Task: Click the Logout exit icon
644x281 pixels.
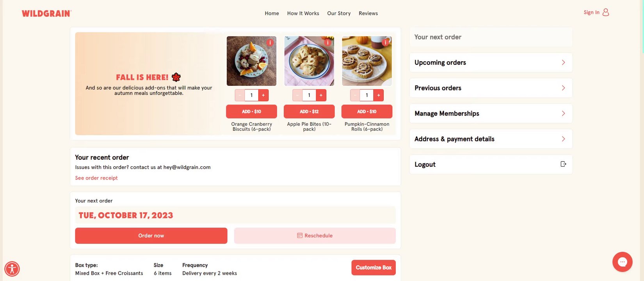Action: coord(563,164)
